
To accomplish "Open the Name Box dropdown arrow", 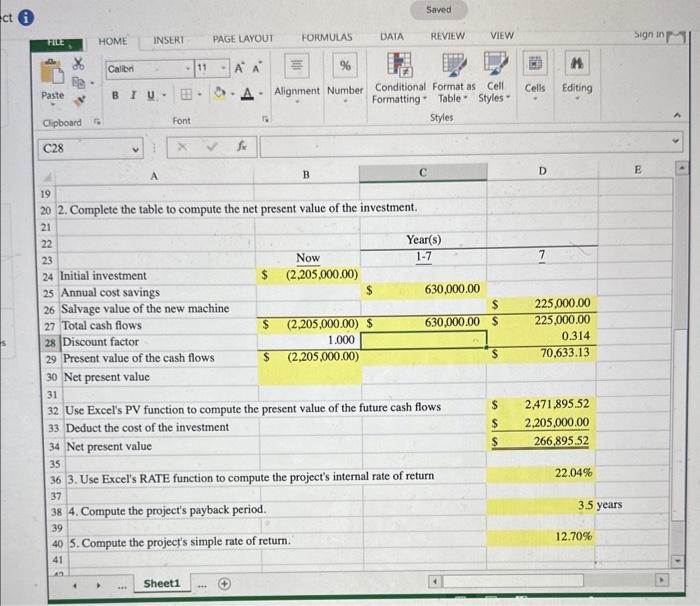I will pos(135,150).
